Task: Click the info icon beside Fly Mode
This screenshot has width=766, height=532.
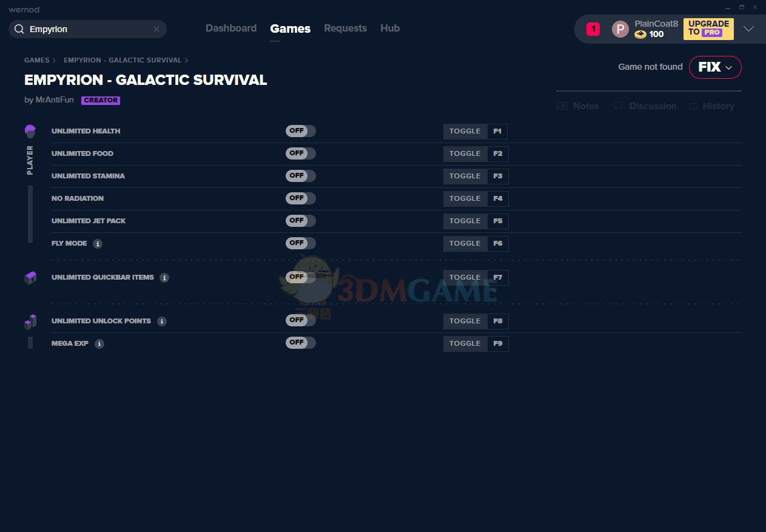Action: click(98, 244)
